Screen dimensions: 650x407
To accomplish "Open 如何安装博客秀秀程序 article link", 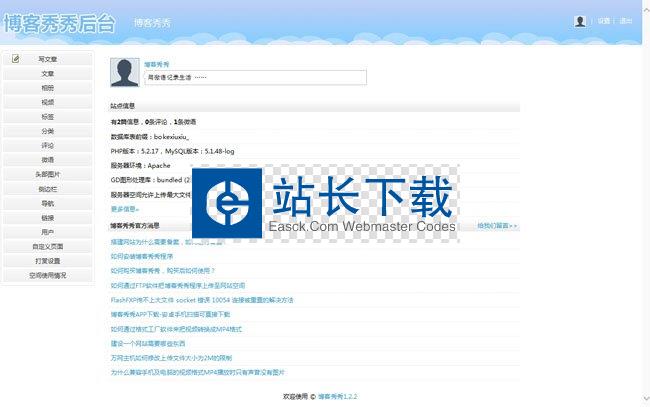I will [142, 257].
